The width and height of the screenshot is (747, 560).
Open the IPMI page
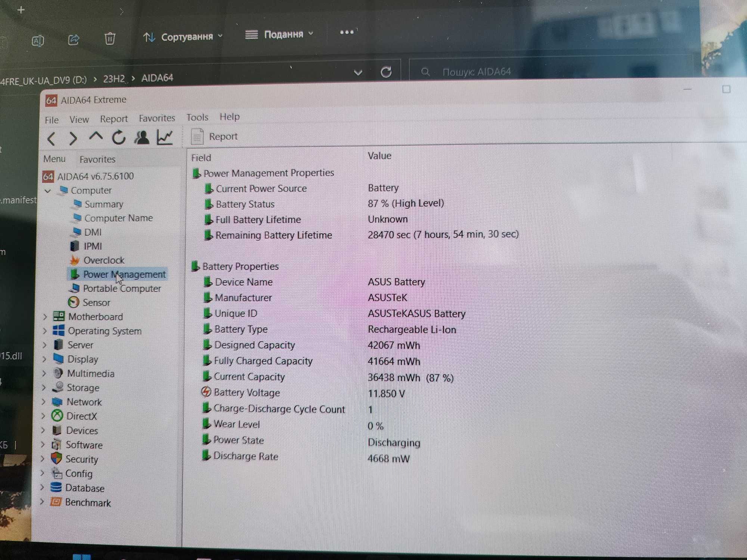pyautogui.click(x=93, y=246)
